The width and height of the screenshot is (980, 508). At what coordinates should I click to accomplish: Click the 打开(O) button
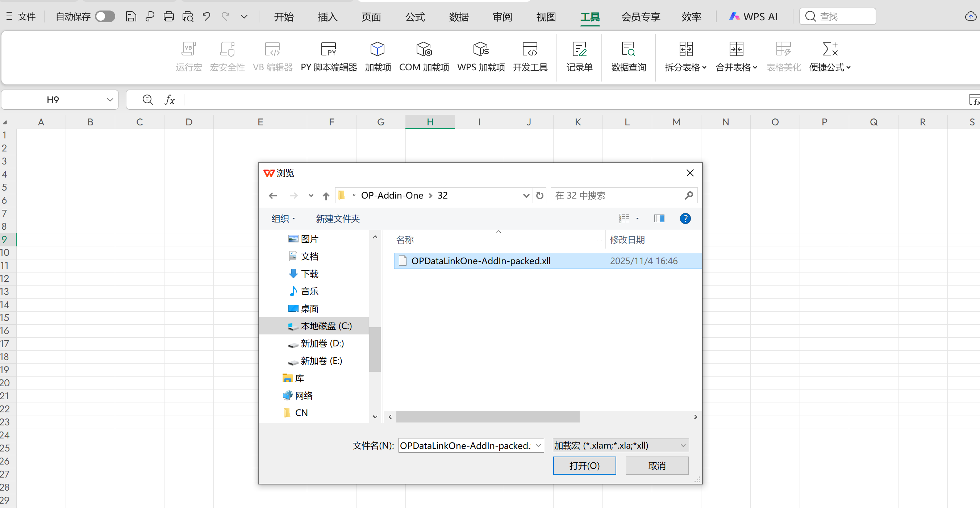point(584,465)
